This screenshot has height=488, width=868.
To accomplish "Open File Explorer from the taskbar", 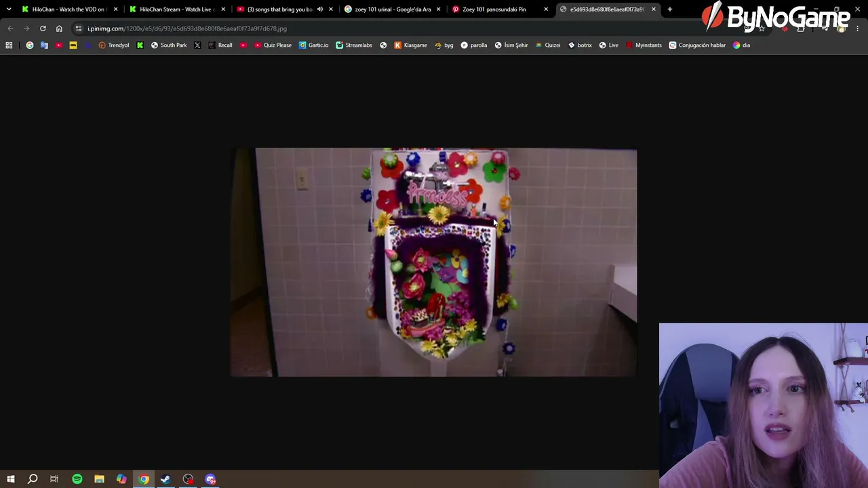I will pos(99,479).
